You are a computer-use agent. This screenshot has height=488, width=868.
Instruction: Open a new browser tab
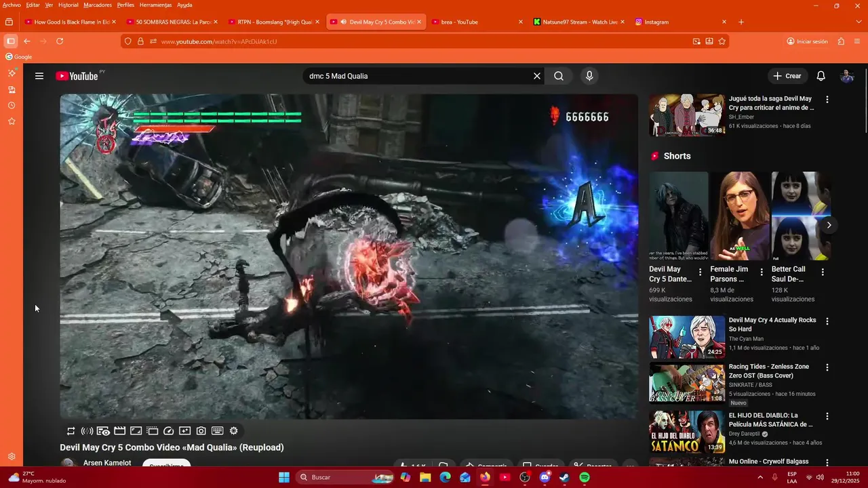741,22
